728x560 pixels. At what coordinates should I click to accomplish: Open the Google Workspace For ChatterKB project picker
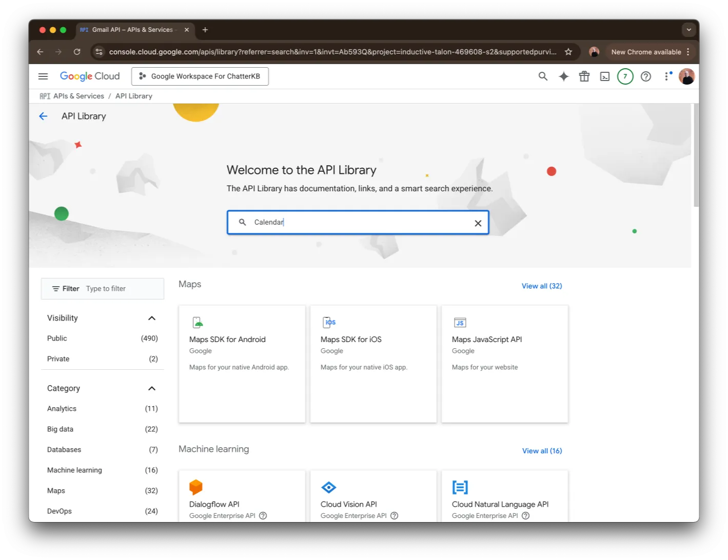[x=200, y=76]
